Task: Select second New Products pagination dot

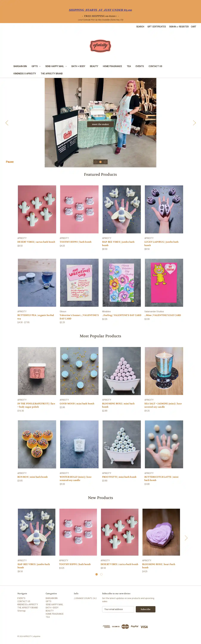Action: point(101,574)
